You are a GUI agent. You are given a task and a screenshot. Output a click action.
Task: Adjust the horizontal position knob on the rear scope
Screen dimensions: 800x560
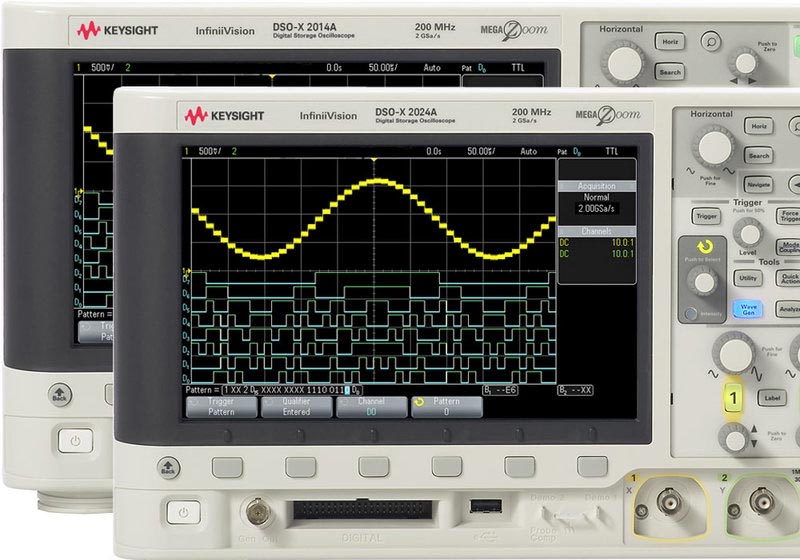tap(745, 62)
